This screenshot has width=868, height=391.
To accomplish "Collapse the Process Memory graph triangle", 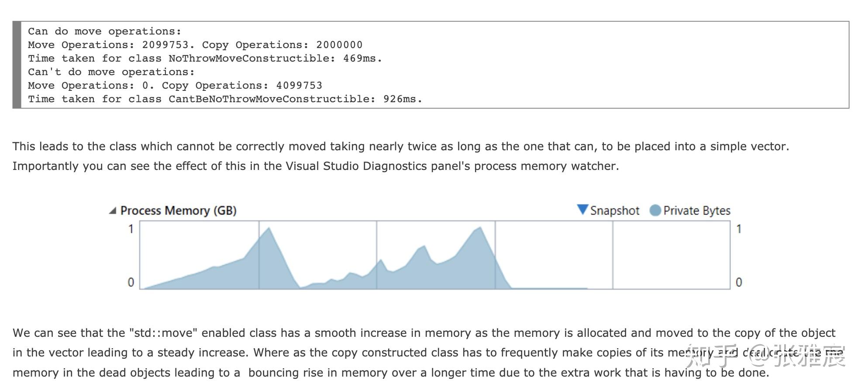I will click(113, 211).
